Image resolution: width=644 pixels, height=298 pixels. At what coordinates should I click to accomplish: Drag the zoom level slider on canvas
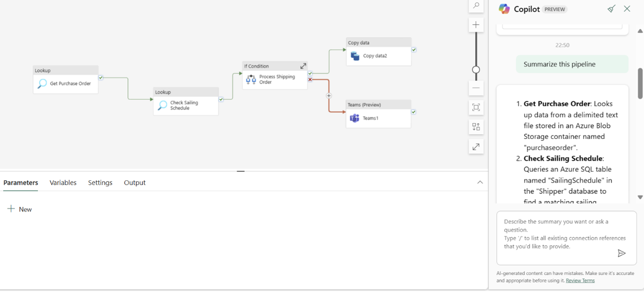point(476,69)
